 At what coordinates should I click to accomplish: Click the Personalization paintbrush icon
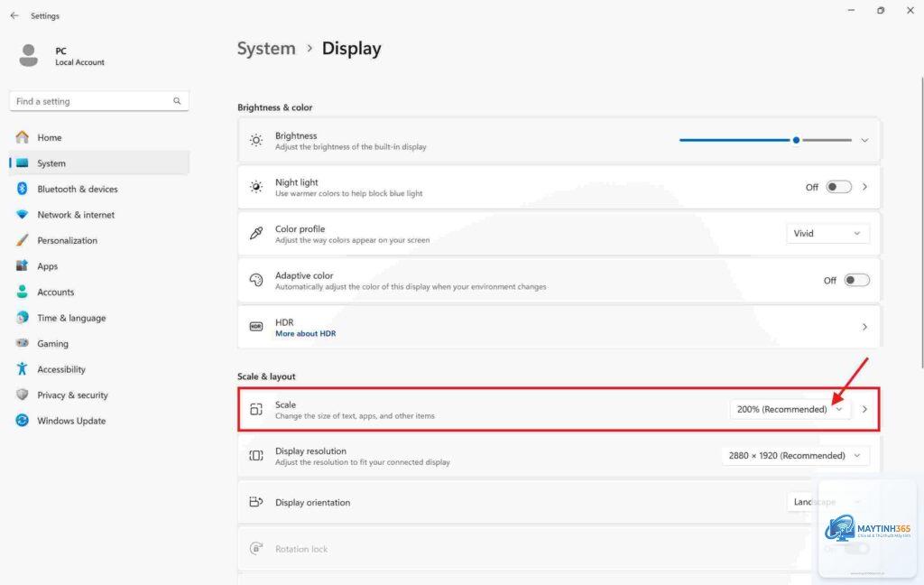pyautogui.click(x=23, y=240)
